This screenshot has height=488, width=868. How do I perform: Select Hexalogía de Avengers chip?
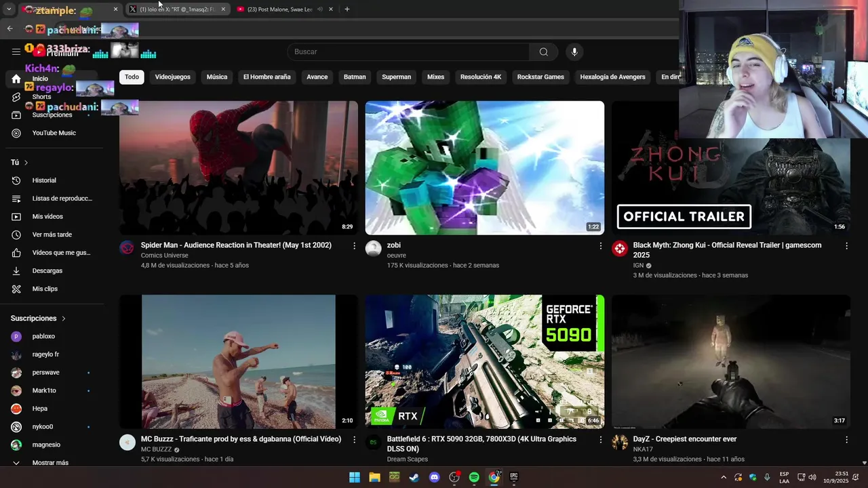(612, 77)
